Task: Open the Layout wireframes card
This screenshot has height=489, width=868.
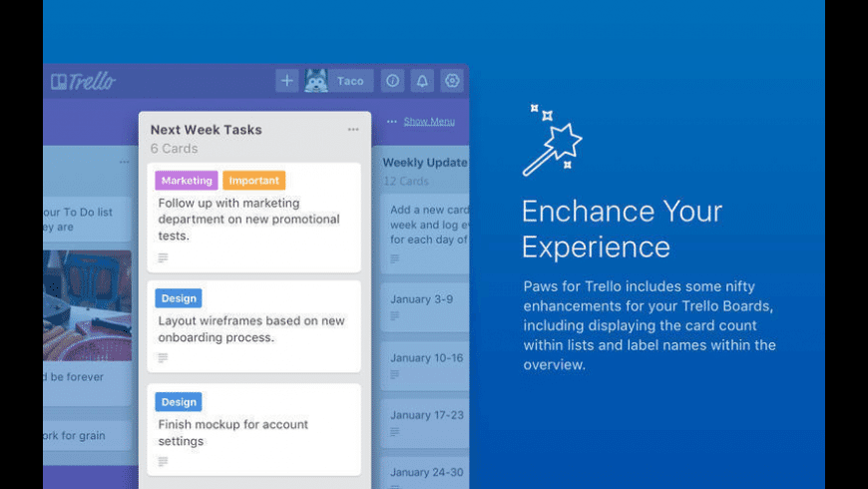Action: tap(254, 326)
